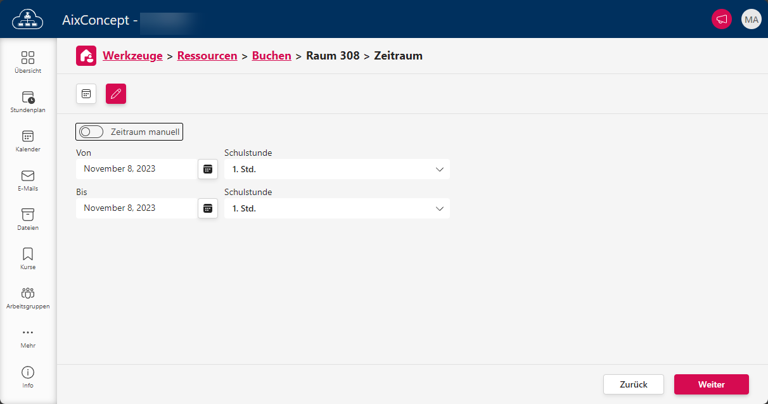This screenshot has height=404, width=768.
Task: Click the Zurück button
Action: click(633, 384)
